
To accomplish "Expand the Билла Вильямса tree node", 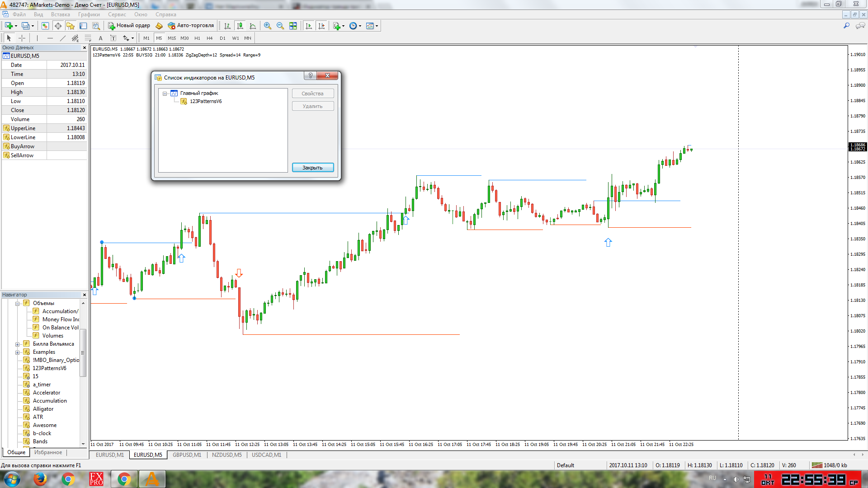I will point(17,344).
